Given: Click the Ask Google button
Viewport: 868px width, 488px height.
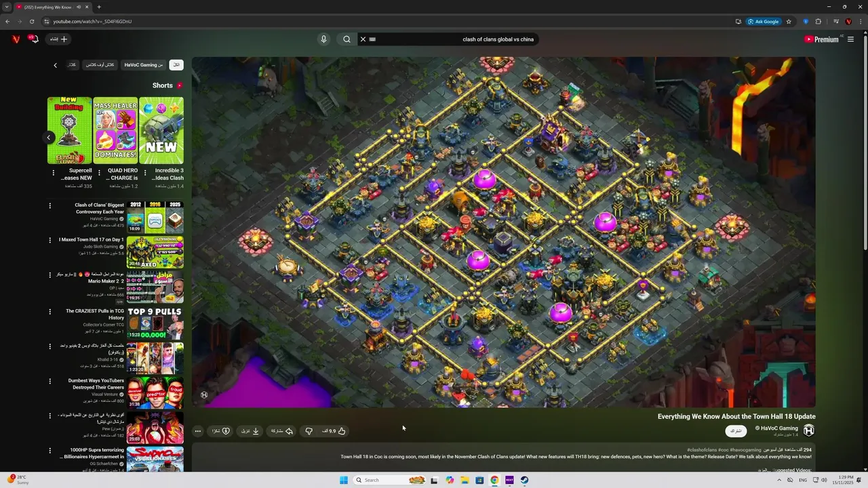Looking at the screenshot, I should click(x=764, y=22).
